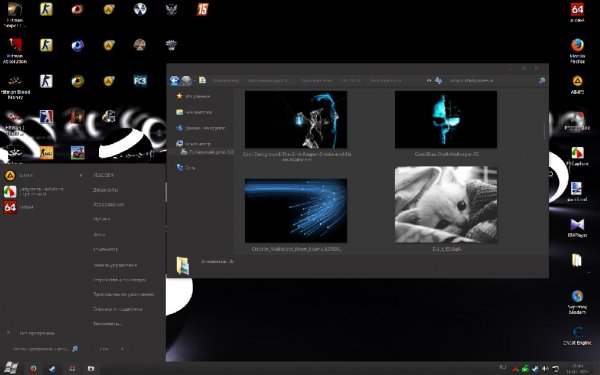Select Favorites in the Explorer navigation pane
600x375 pixels.
pyautogui.click(x=193, y=96)
